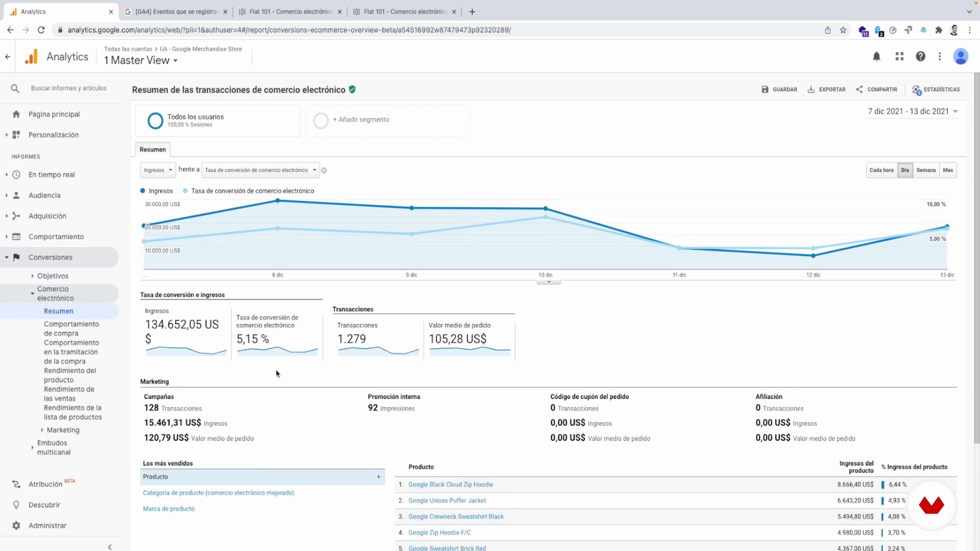Viewport: 980px width, 551px height.
Task: Select the Semana granularity
Action: click(x=926, y=170)
